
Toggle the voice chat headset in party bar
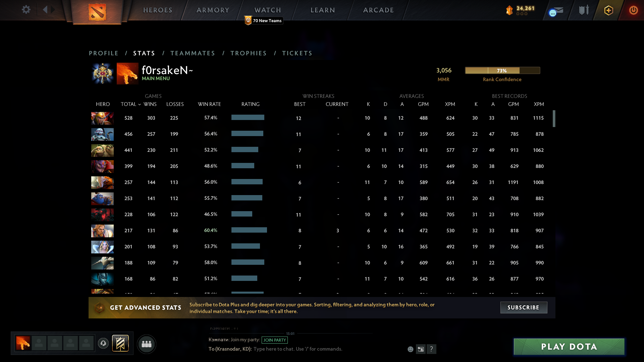click(103, 344)
